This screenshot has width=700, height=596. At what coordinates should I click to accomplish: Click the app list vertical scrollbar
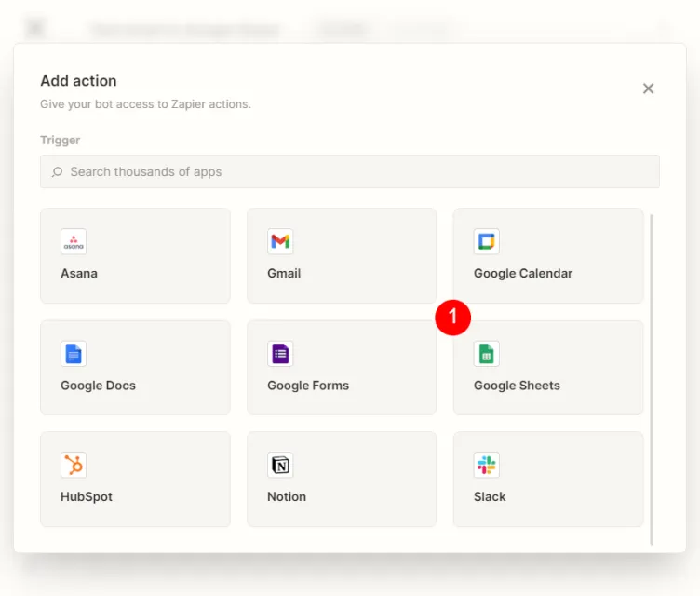pyautogui.click(x=652, y=380)
